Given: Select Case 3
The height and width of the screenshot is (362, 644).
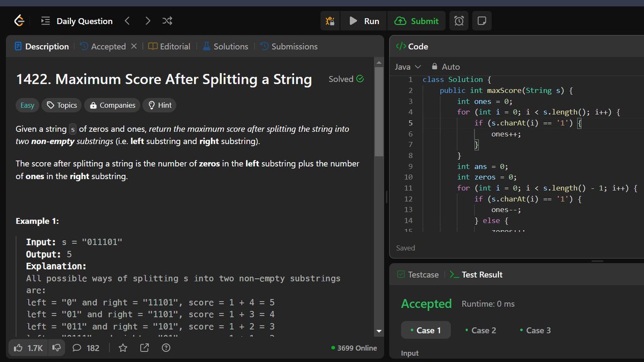Looking at the screenshot, I should pyautogui.click(x=536, y=330).
